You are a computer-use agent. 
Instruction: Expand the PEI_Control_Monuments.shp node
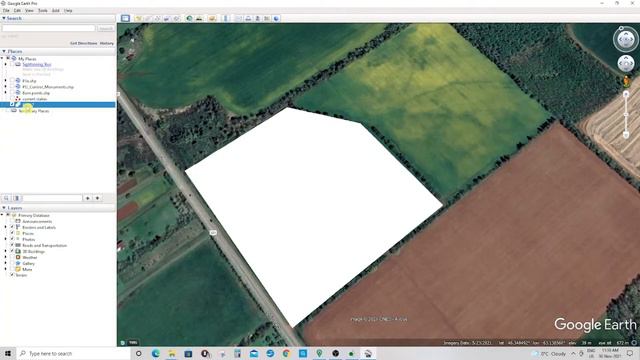click(x=6, y=87)
